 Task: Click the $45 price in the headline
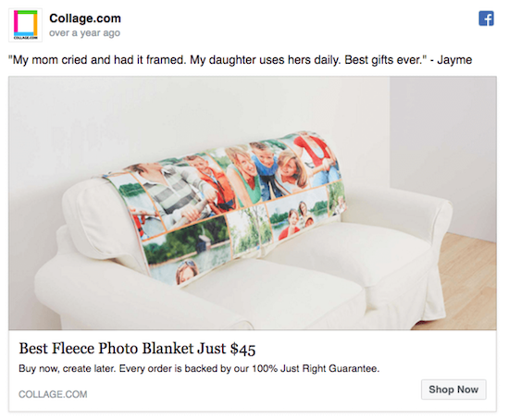[x=242, y=349]
